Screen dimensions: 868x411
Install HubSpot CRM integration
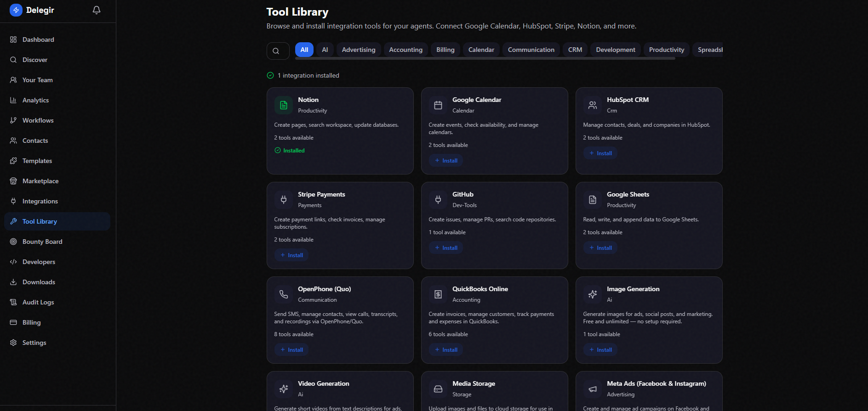click(x=600, y=153)
